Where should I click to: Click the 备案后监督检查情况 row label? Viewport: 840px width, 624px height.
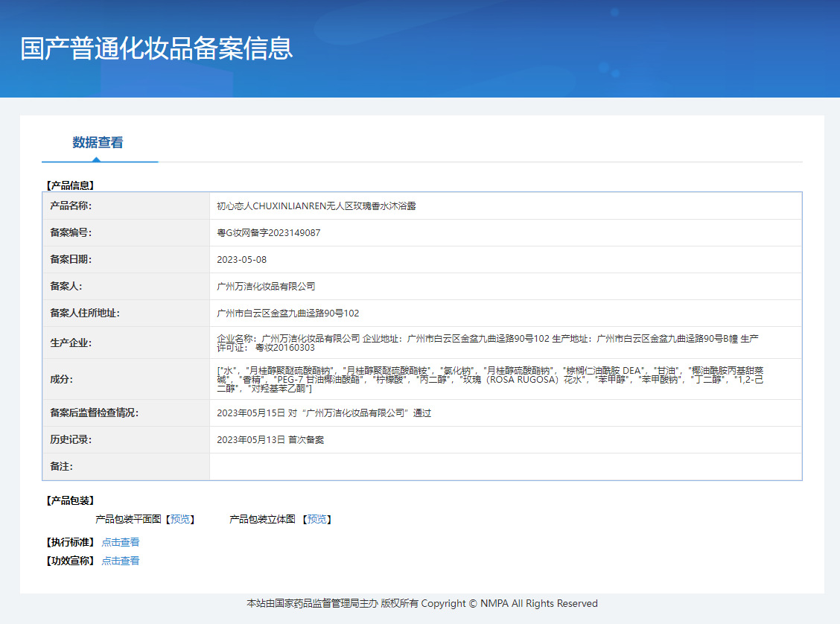coord(95,413)
